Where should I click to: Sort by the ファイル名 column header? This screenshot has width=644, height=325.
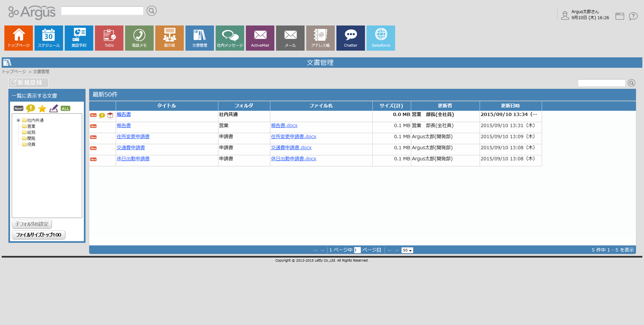tap(321, 106)
